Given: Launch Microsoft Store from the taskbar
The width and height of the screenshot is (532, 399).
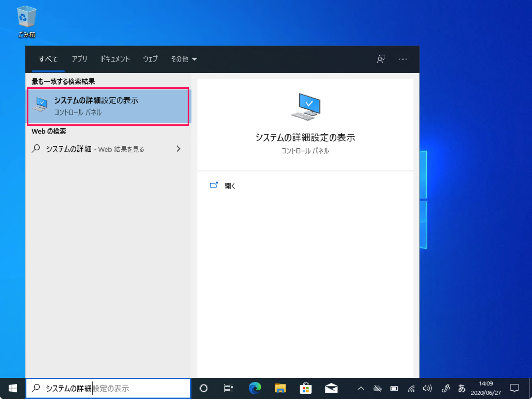Looking at the screenshot, I should click(x=306, y=388).
